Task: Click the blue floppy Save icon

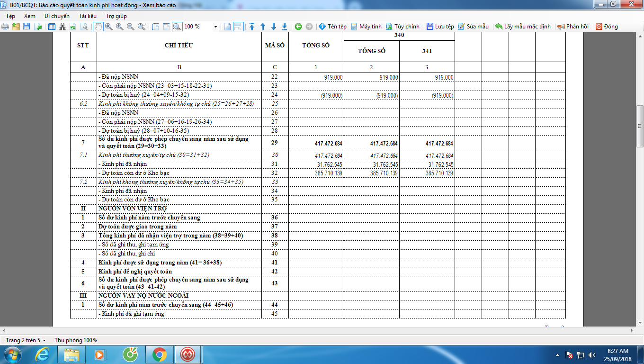Action: pyautogui.click(x=27, y=27)
